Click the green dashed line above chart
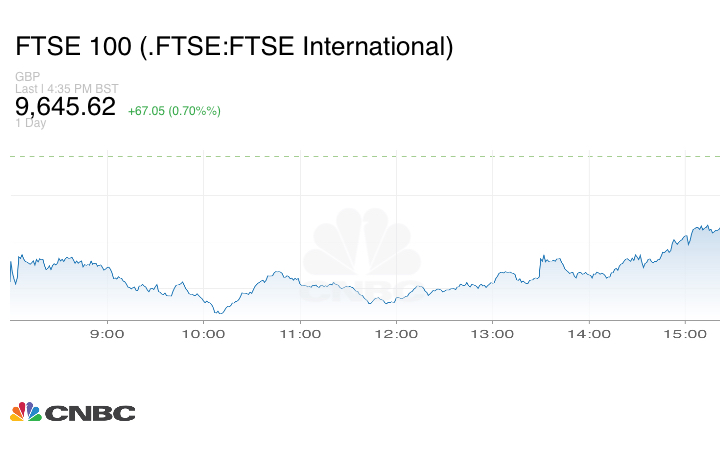Image resolution: width=720 pixels, height=450 pixels. click(360, 156)
